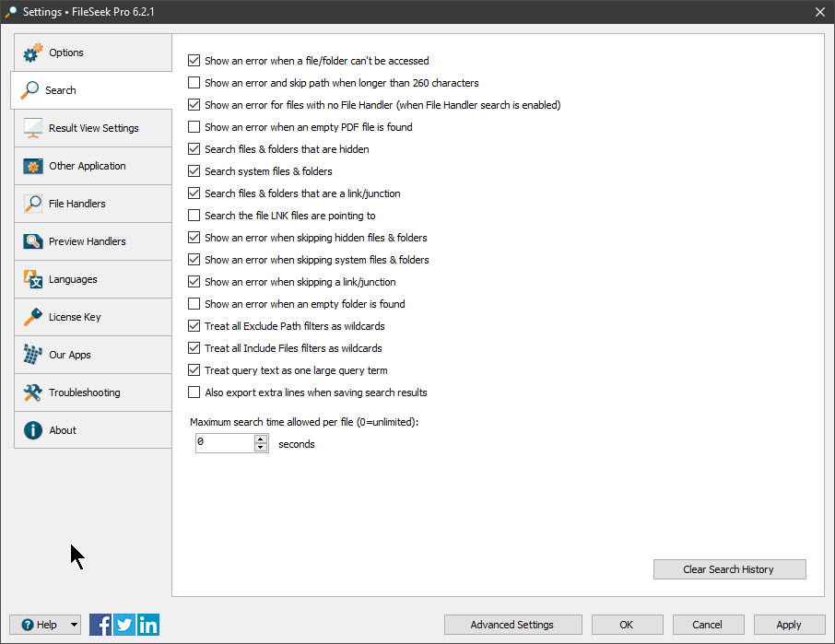Open the About tab
835x644 pixels.
[x=93, y=430]
